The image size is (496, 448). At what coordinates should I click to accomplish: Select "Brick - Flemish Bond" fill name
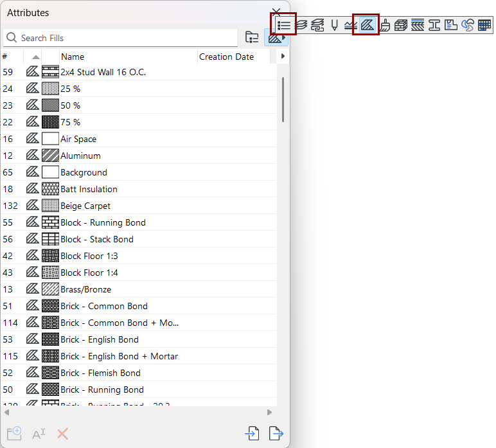101,373
